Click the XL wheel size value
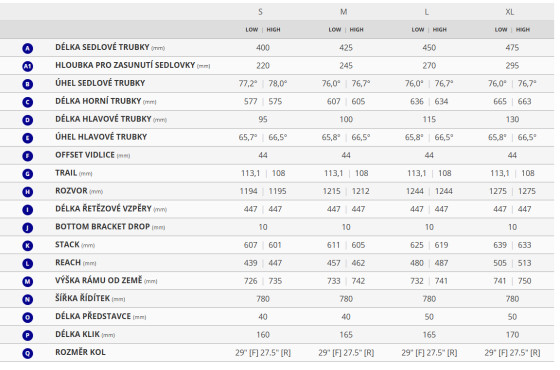Viewport: 560px width, 370px height. [x=512, y=353]
